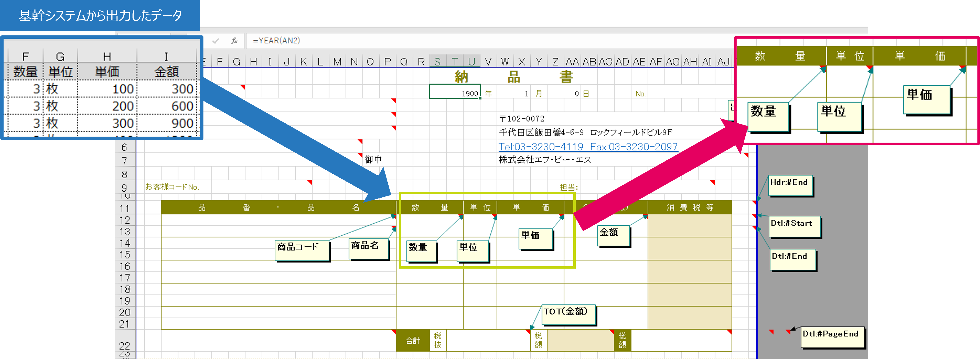Select the 担当: cell
The height and width of the screenshot is (359, 980).
pos(569,187)
